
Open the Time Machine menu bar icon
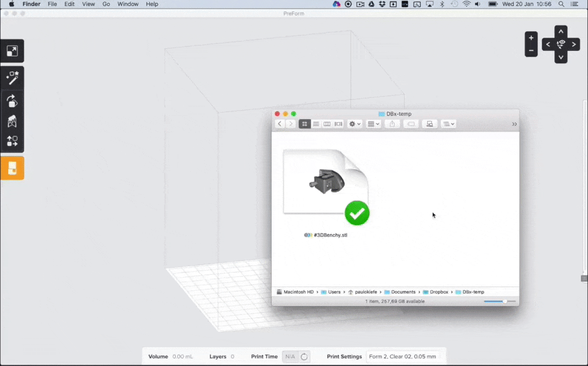(454, 4)
